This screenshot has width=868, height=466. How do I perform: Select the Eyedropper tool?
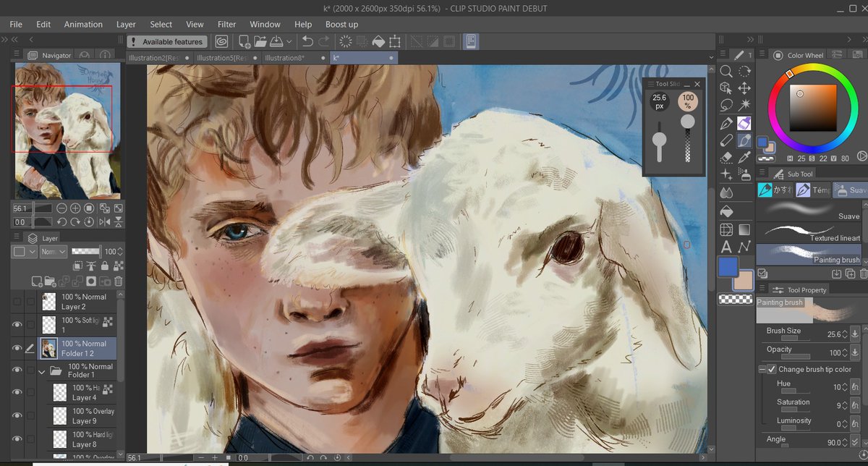pos(744,158)
